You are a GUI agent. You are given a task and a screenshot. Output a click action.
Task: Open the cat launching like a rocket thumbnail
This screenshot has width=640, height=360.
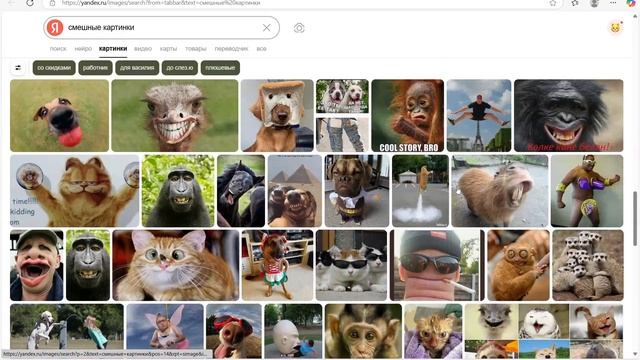tap(420, 191)
